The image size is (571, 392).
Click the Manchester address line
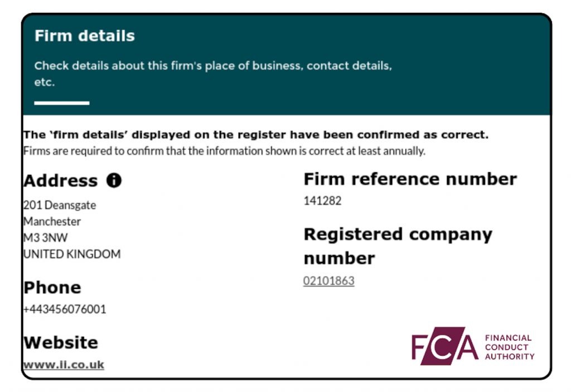[x=52, y=221]
